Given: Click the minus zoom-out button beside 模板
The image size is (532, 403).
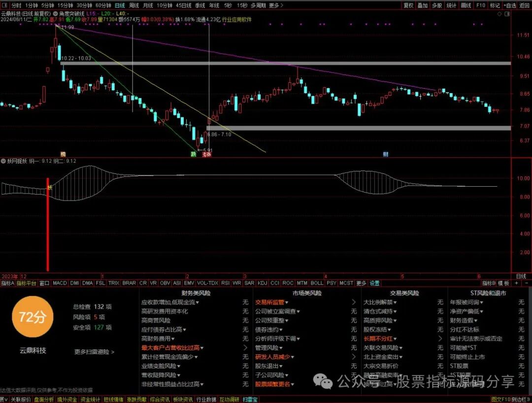Looking at the screenshot, I should [527, 283].
